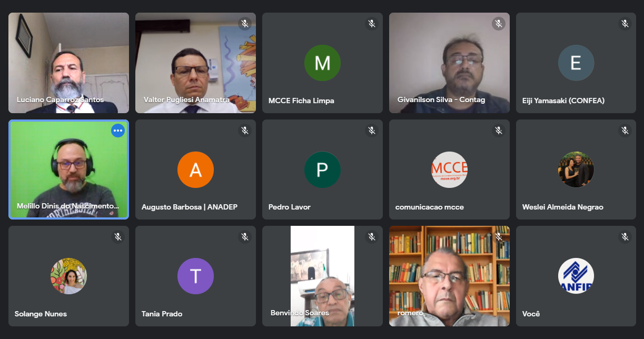This screenshot has width=644, height=339.
Task: Click muted mic icon on Você tile
Action: 625,237
